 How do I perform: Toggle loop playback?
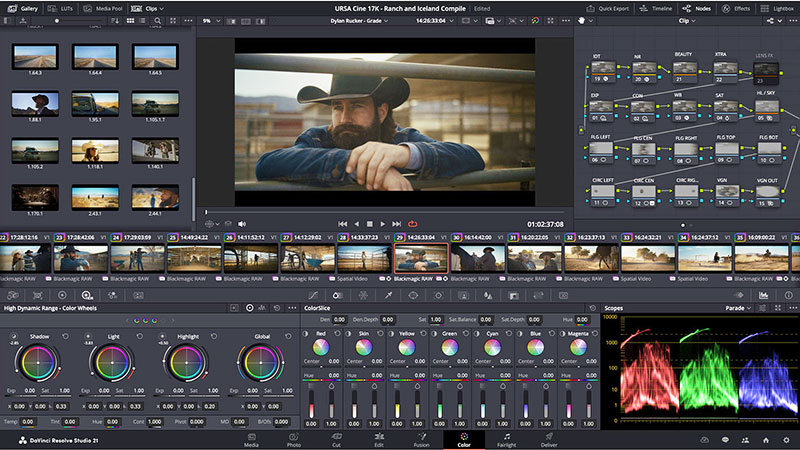[x=412, y=224]
